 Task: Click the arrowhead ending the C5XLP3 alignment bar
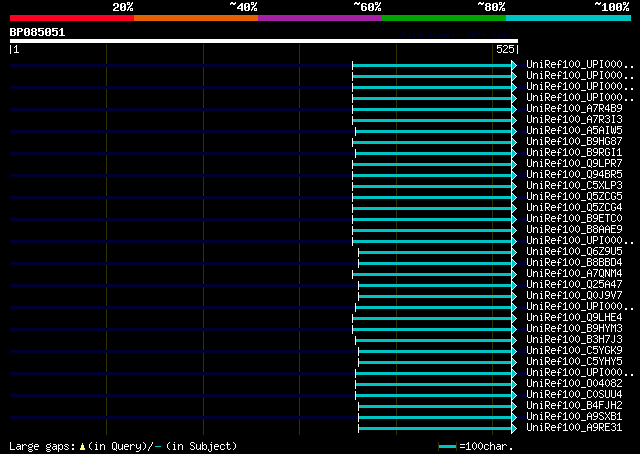coord(514,187)
